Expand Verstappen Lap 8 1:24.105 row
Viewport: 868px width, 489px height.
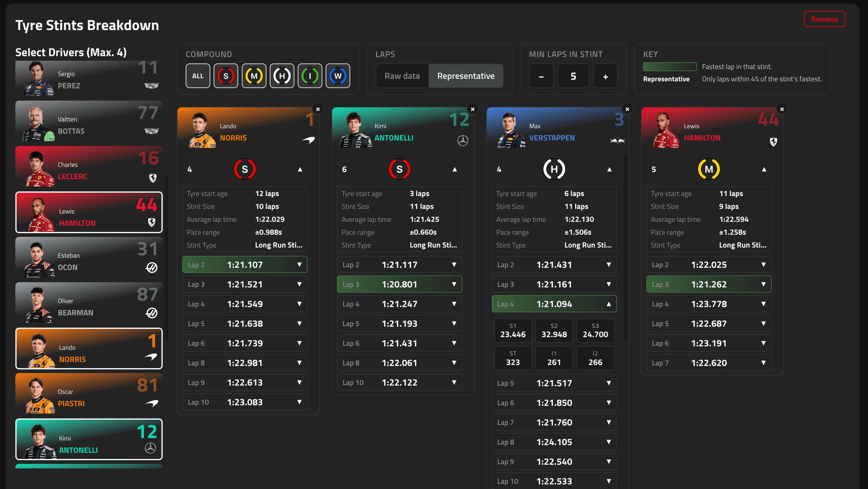pos(554,442)
